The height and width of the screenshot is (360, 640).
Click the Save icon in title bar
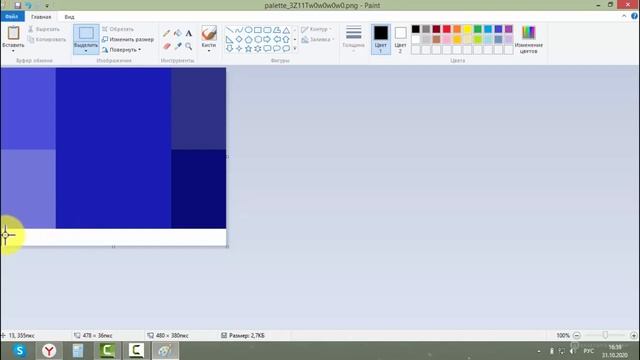click(18, 5)
